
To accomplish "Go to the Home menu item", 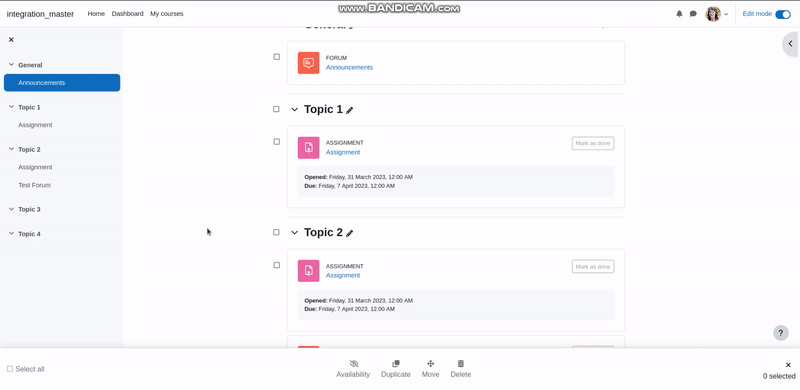I will coord(96,14).
